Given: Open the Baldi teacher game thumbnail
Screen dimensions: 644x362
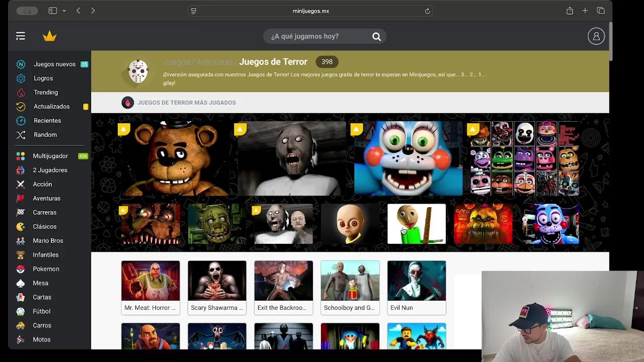Looking at the screenshot, I should (x=417, y=224).
